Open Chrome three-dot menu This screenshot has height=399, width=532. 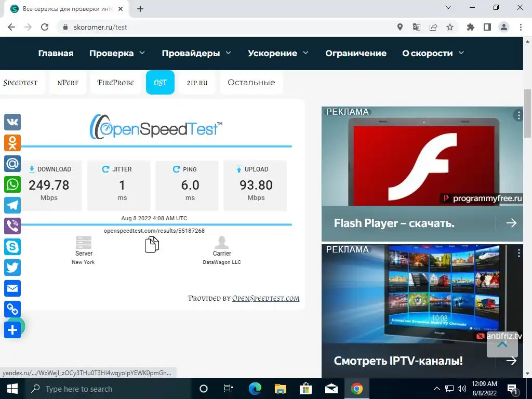tap(521, 27)
